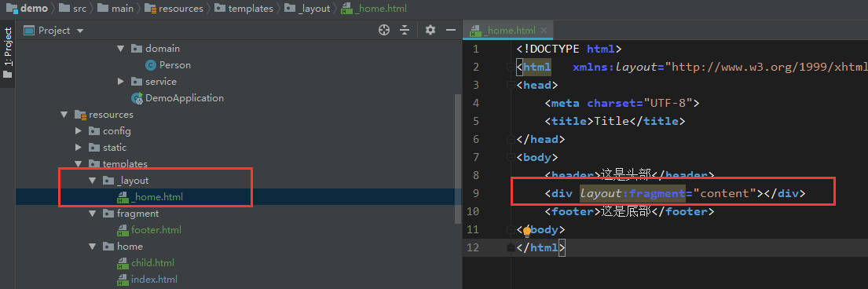Expand the config folder
The width and height of the screenshot is (868, 289).
click(79, 131)
